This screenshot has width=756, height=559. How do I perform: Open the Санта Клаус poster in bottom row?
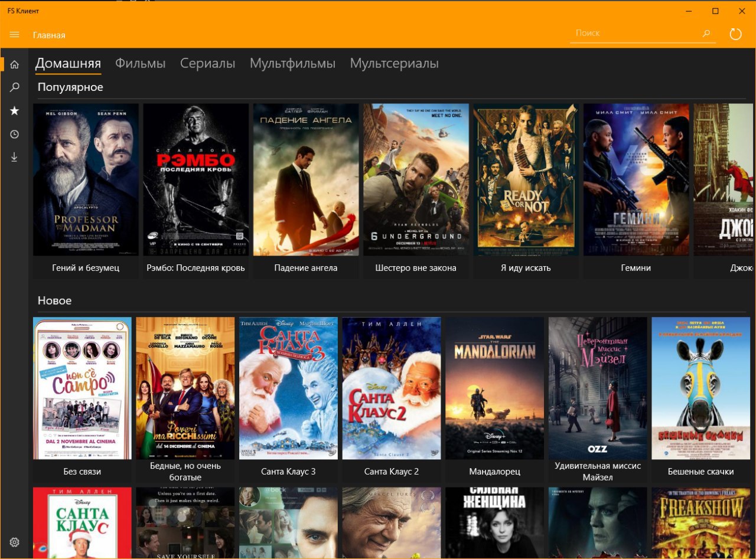pos(82,522)
